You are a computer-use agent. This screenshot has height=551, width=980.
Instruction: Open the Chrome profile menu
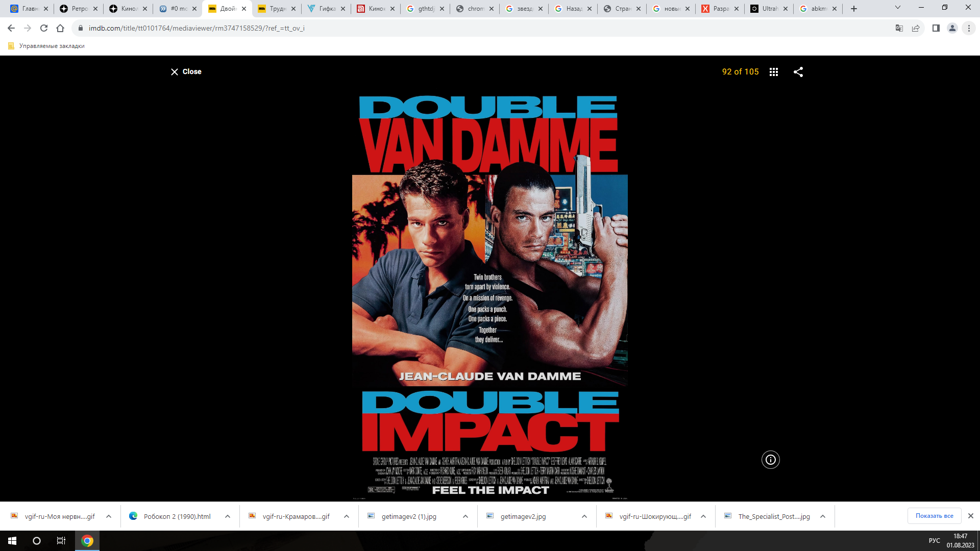click(x=952, y=28)
